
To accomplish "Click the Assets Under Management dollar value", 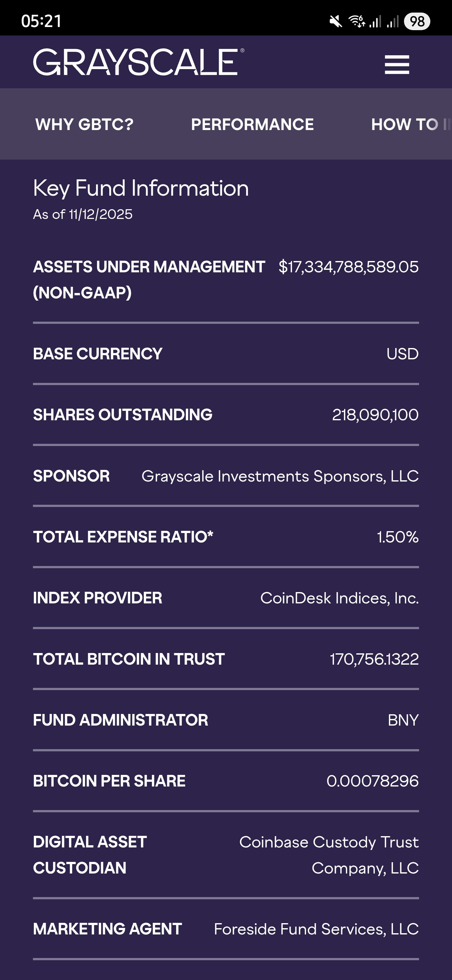I will pos(348,267).
